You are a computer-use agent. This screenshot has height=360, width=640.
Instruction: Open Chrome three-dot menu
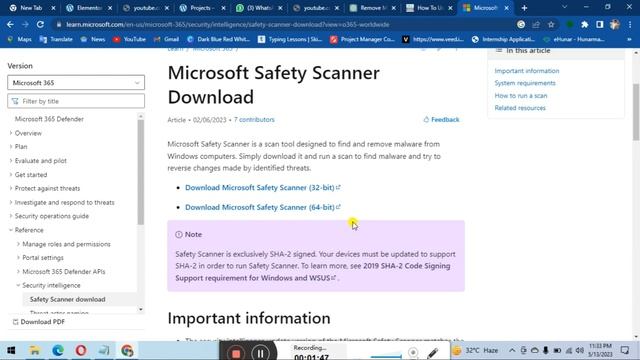click(630, 24)
